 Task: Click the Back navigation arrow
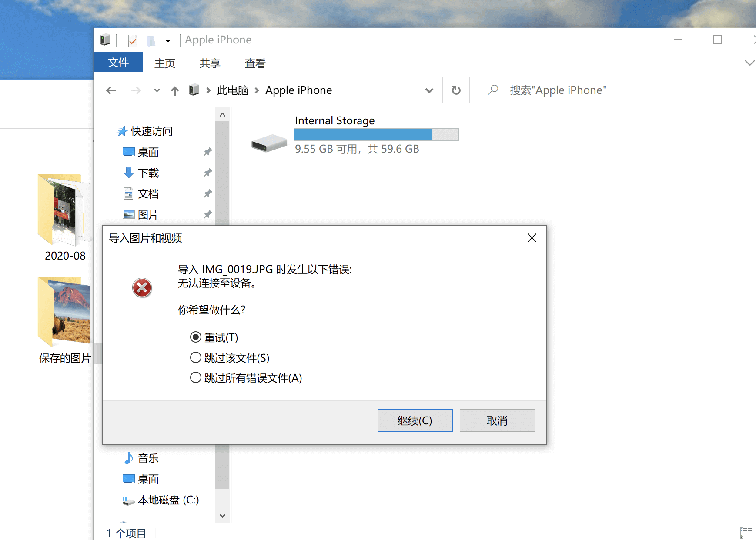coord(111,90)
